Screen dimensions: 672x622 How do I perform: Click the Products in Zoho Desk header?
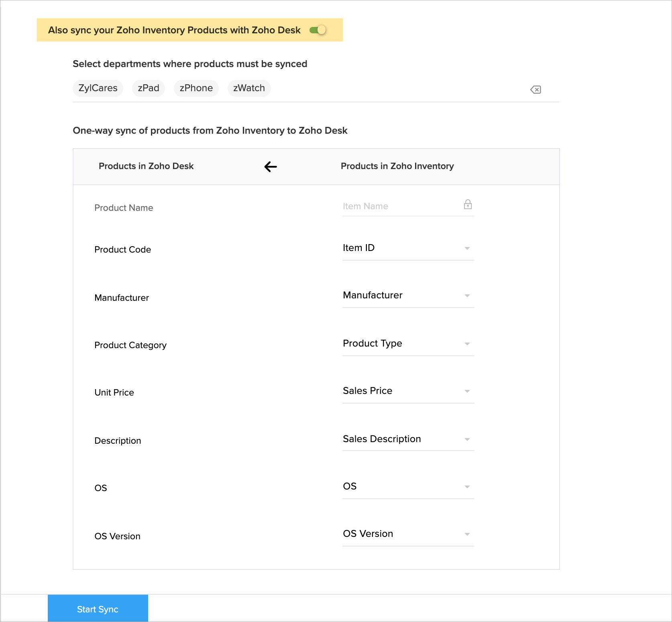146,166
